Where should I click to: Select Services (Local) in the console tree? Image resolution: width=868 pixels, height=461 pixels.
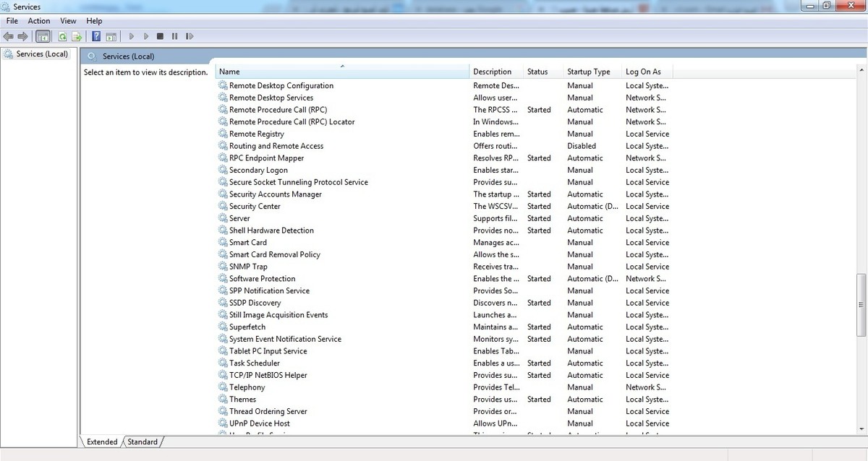tap(42, 54)
